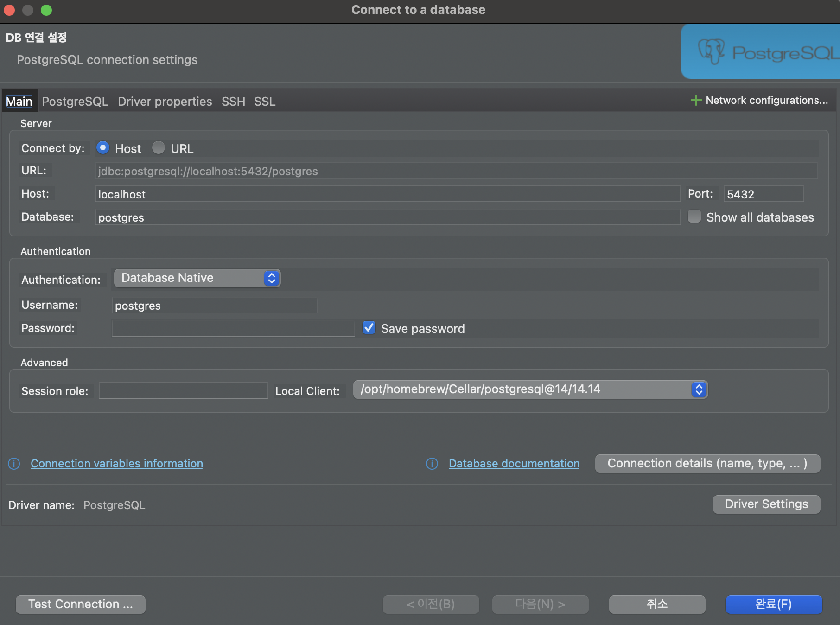Image resolution: width=840 pixels, height=625 pixels.
Task: Click the 완료(F) finish button
Action: (x=774, y=605)
